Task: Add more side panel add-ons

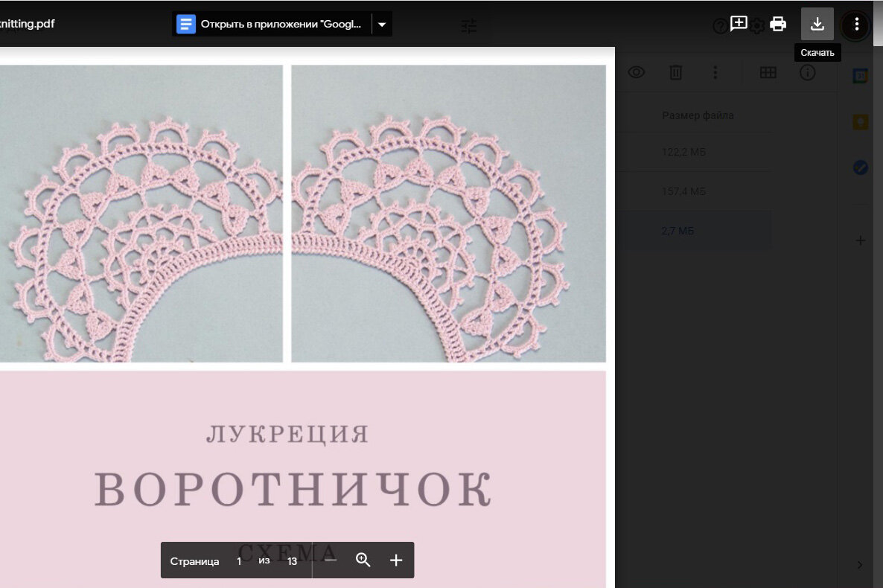Action: click(860, 240)
